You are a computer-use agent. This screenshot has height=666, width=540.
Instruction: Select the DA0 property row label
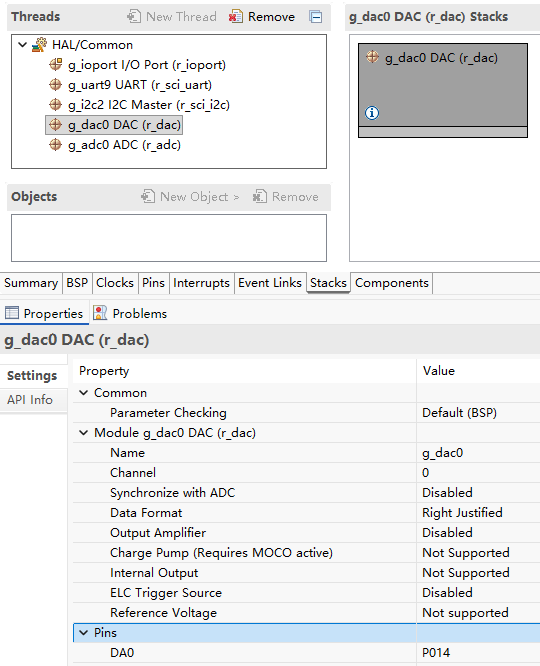[x=122, y=653]
